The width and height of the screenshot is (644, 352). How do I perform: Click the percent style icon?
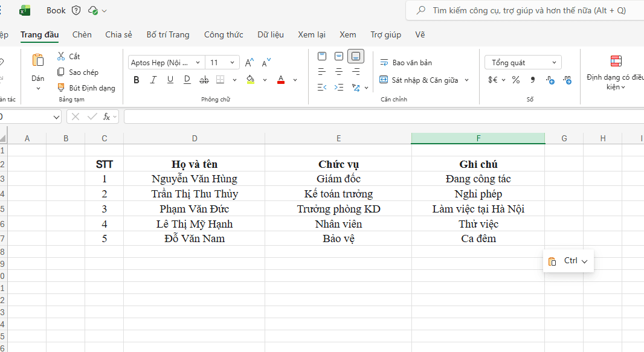[x=516, y=80]
